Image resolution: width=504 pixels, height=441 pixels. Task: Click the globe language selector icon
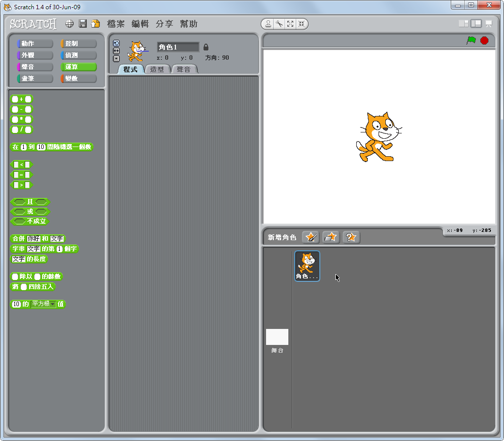point(69,23)
